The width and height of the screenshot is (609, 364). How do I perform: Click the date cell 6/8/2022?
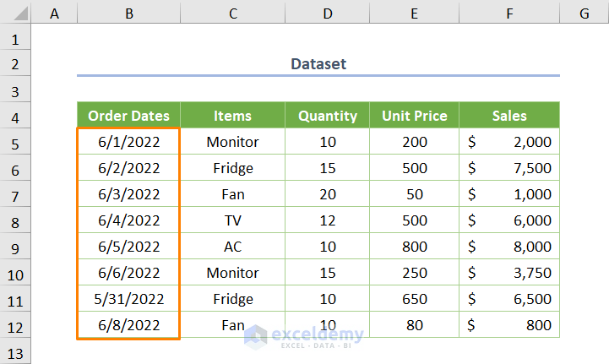[129, 324]
